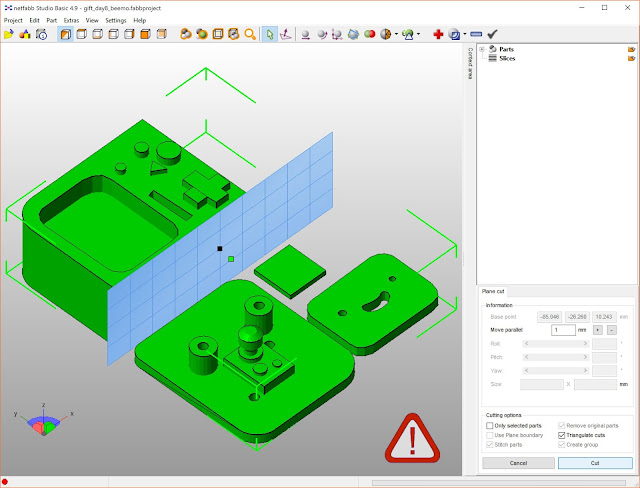
Task: Click the orange solid cube view icon
Action: pyautogui.click(x=145, y=34)
